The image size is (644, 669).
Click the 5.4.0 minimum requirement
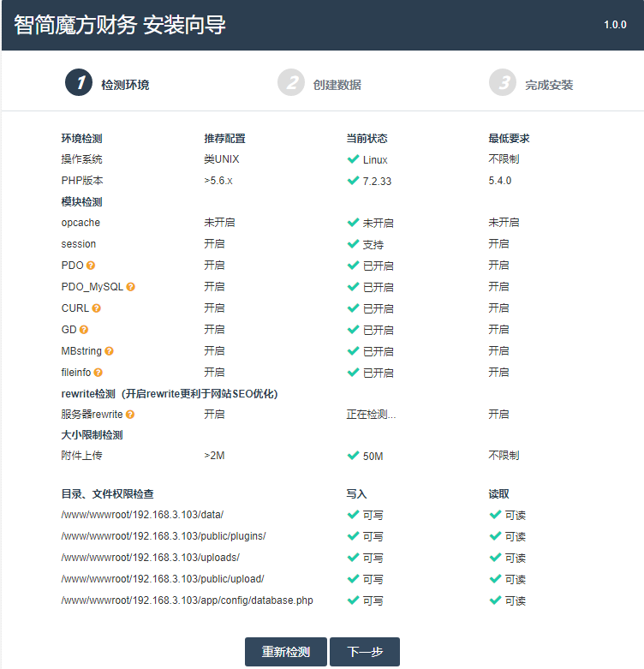(x=500, y=181)
